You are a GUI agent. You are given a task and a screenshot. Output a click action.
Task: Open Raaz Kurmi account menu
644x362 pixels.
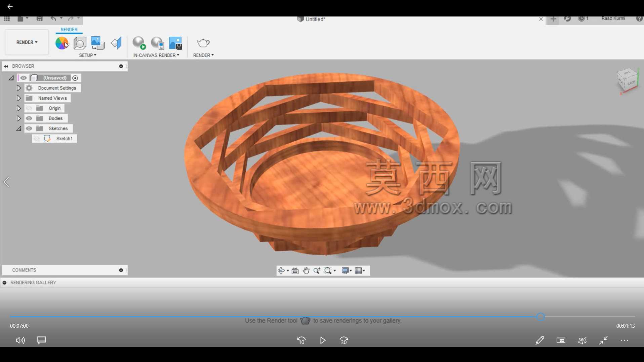[x=613, y=19]
